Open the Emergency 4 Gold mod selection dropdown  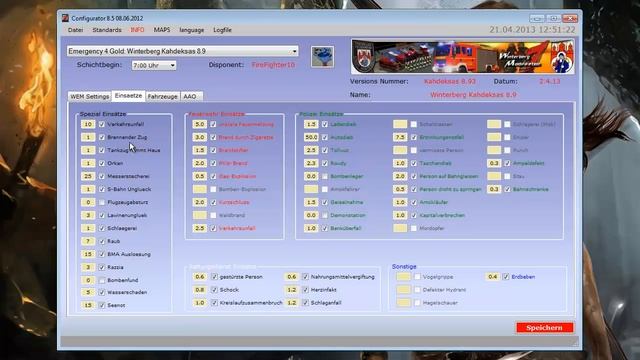click(182, 51)
